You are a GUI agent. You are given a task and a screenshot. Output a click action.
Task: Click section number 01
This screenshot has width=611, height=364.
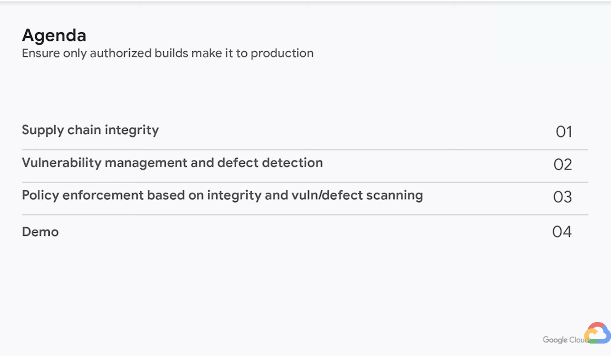point(564,132)
